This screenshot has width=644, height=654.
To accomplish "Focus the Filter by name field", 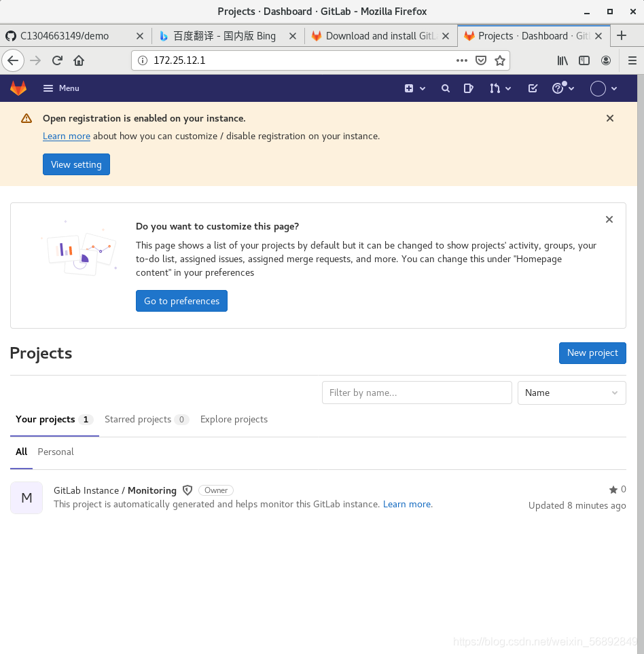I will tap(416, 393).
